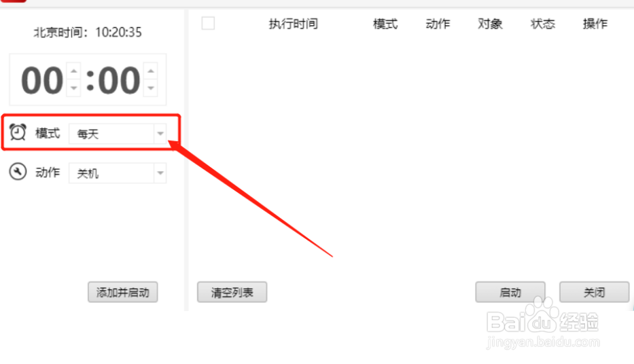Select the 操作 column header
Image resolution: width=634 pixels, height=364 pixels.
click(595, 24)
